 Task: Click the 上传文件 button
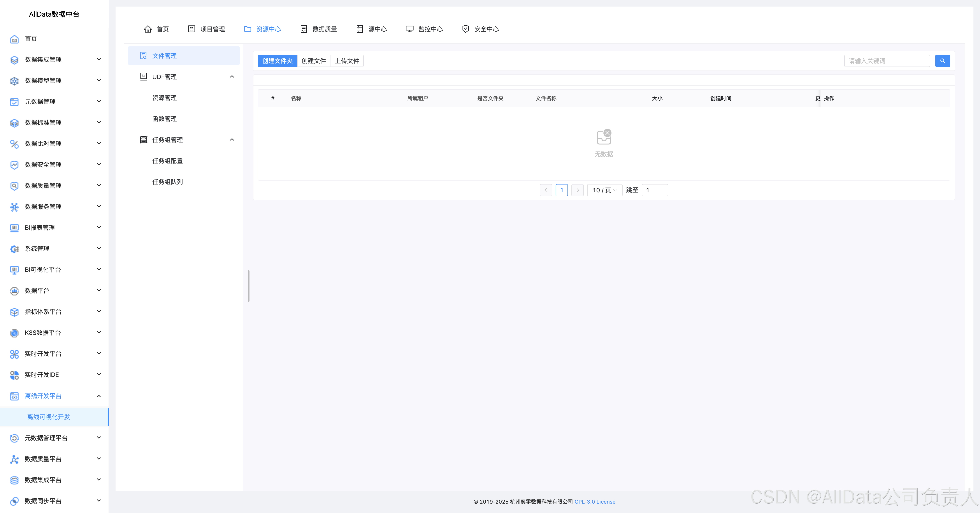(x=347, y=61)
